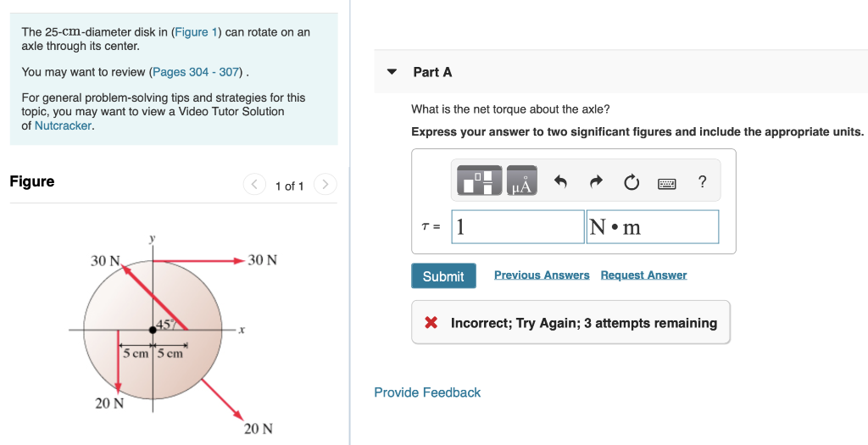The width and height of the screenshot is (868, 445).
Task: Open the Nutcracker video tutor link
Action: tap(63, 125)
